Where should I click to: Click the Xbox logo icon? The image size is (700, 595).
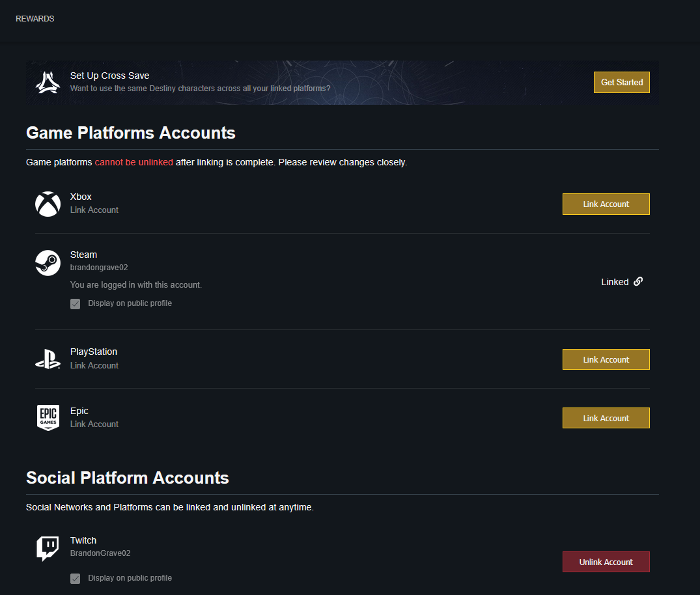(48, 204)
